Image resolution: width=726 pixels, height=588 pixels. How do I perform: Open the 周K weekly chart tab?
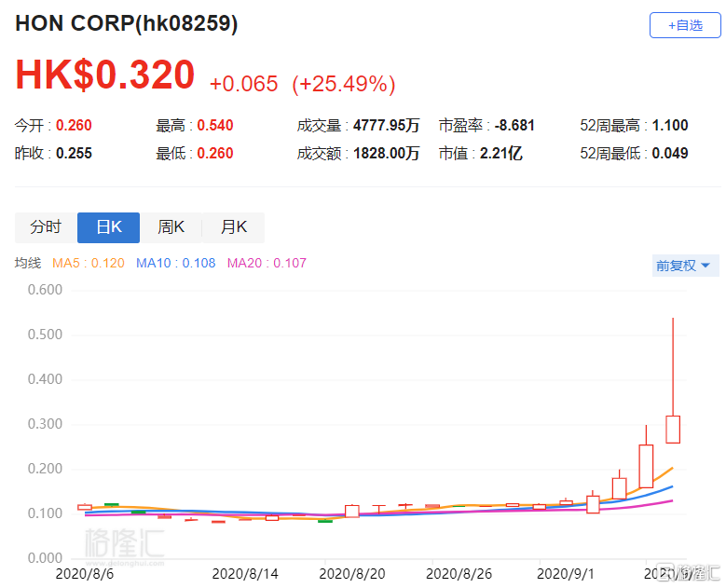click(171, 227)
